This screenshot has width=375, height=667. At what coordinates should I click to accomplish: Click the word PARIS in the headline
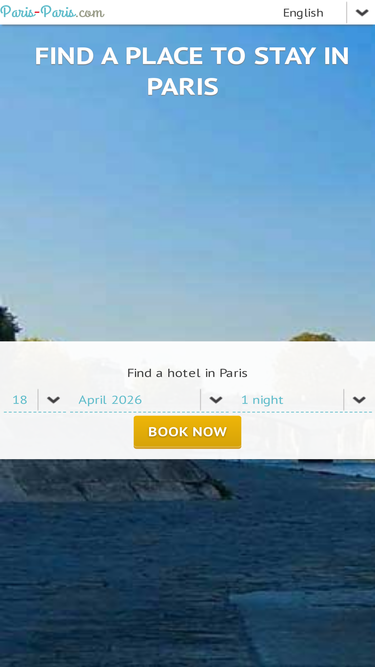tap(183, 86)
